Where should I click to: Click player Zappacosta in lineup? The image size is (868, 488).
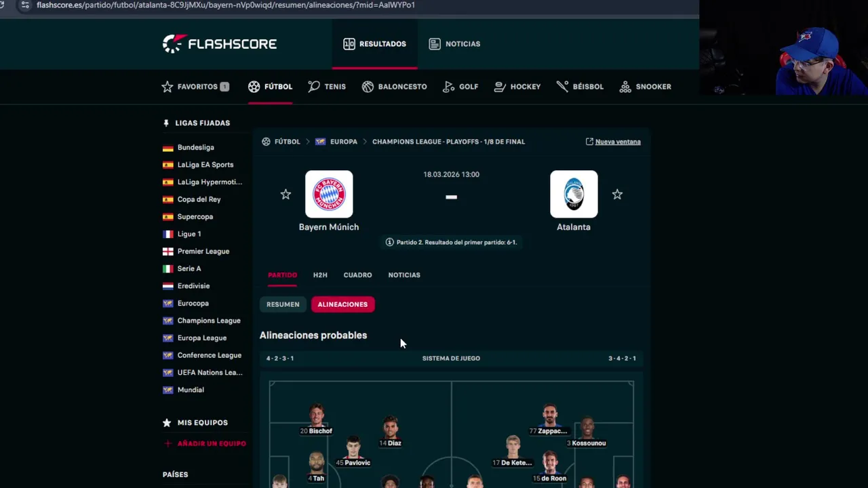pyautogui.click(x=549, y=420)
